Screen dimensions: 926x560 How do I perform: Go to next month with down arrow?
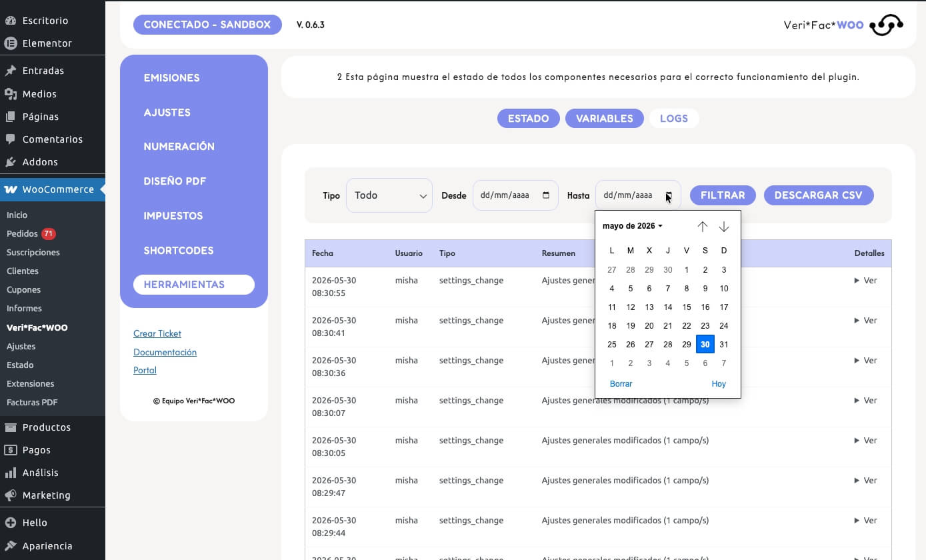point(724,227)
